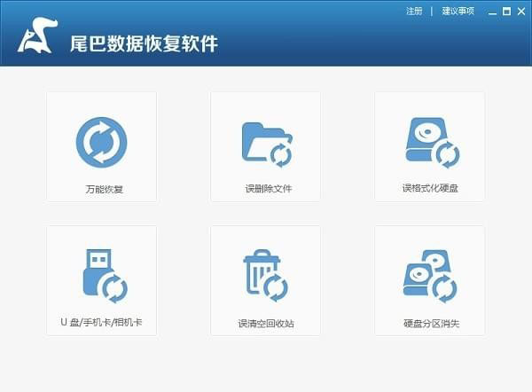Click the U 盘/手机卡/相机卡 label

101,322
